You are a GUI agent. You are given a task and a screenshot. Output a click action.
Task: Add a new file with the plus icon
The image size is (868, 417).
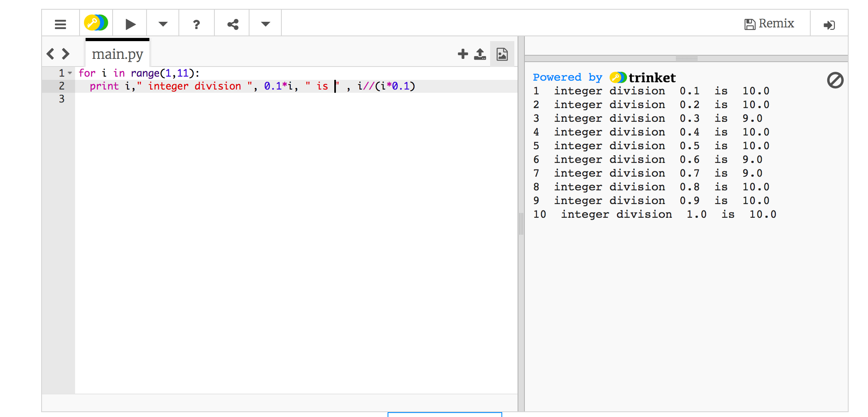coord(462,53)
